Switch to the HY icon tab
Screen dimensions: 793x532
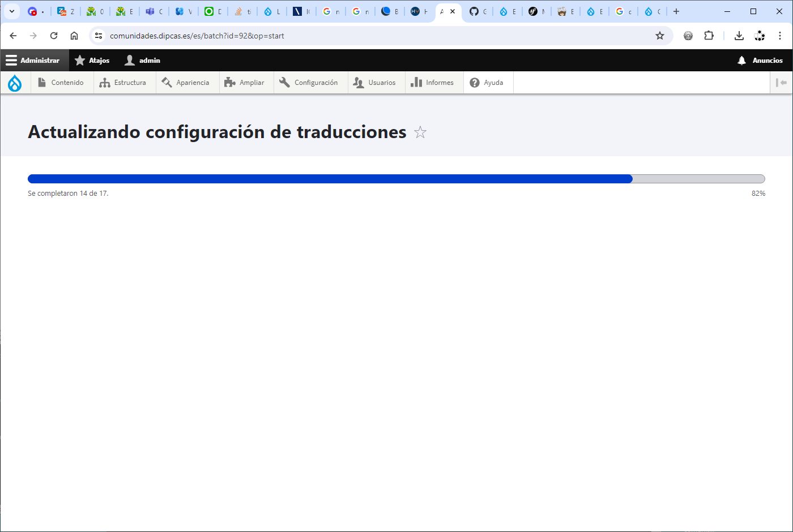[419, 11]
